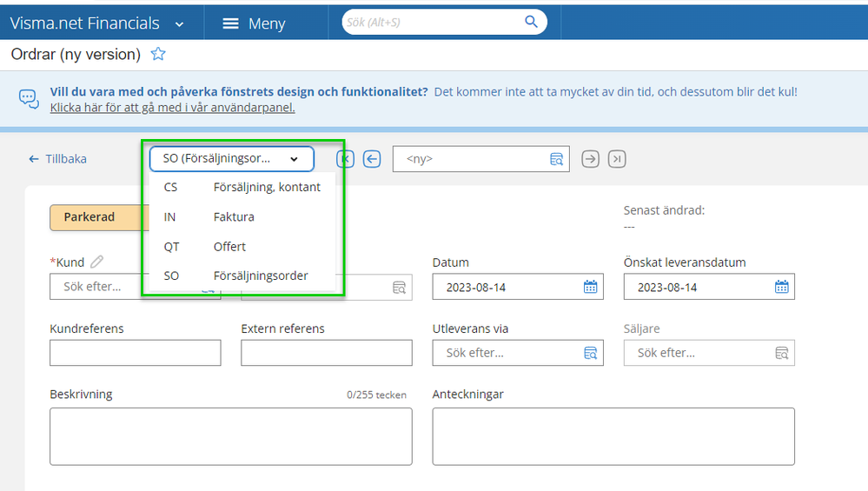Click the Kundreferens input field
Viewport: 868px width, 491px height.
pyautogui.click(x=135, y=353)
